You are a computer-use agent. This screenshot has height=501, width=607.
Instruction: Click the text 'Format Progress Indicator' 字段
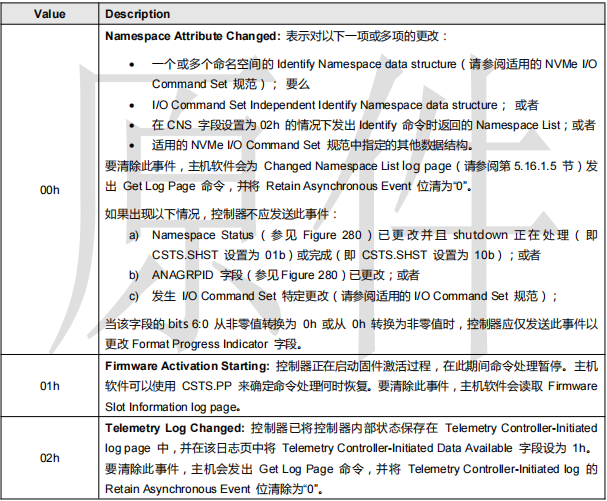tap(200, 344)
